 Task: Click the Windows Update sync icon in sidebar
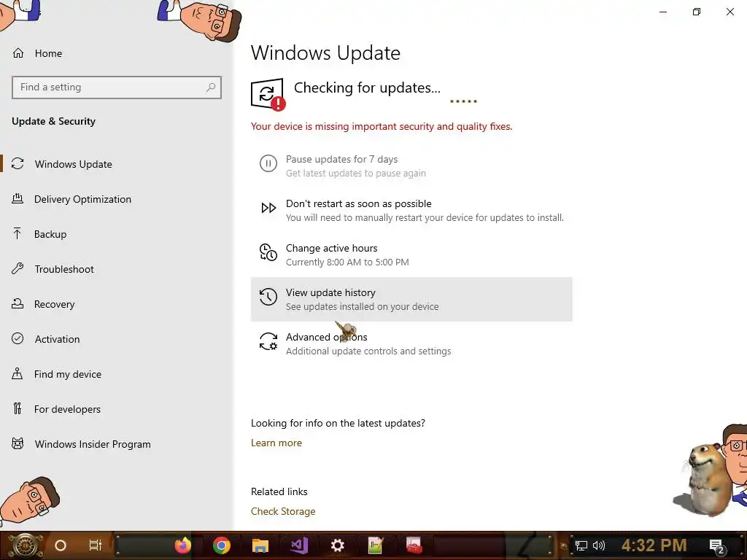18,164
